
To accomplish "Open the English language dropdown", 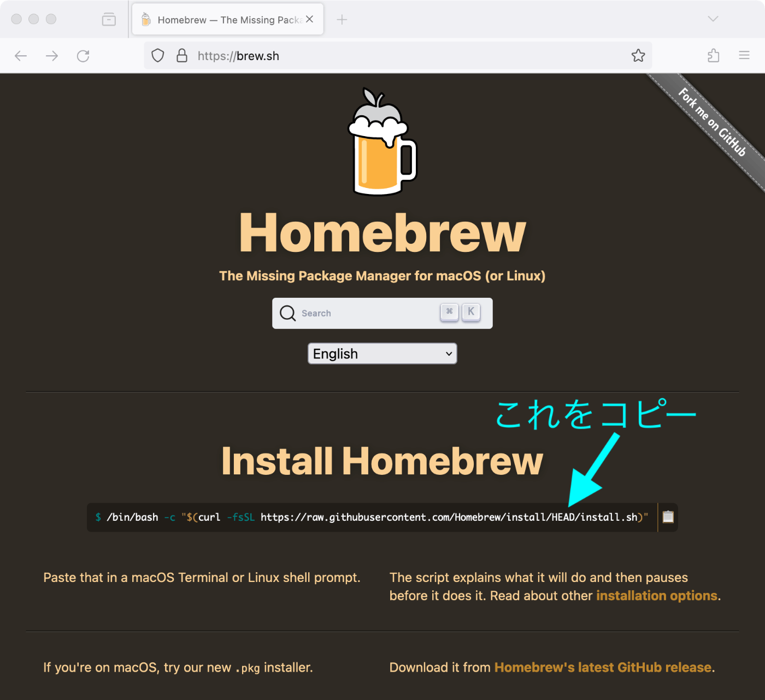I will (382, 354).
